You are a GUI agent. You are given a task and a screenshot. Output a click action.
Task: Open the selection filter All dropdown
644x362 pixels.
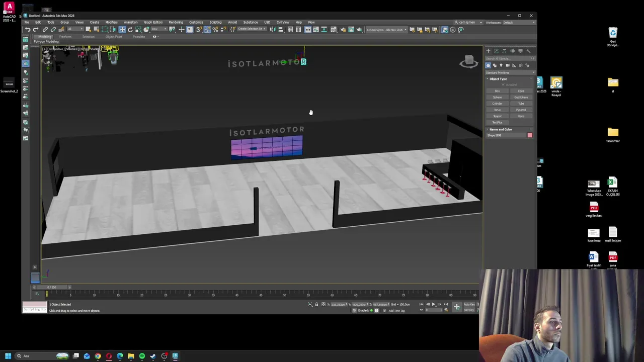click(x=75, y=29)
